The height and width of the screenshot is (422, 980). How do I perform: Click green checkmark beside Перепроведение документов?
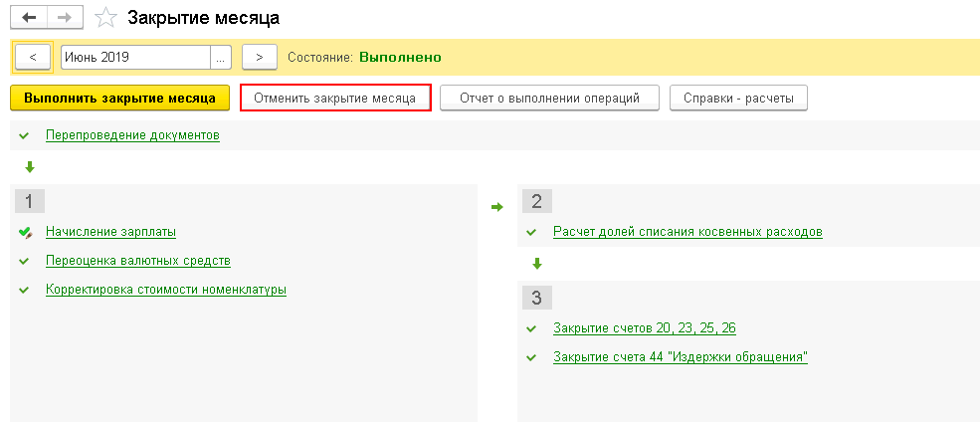pos(24,135)
